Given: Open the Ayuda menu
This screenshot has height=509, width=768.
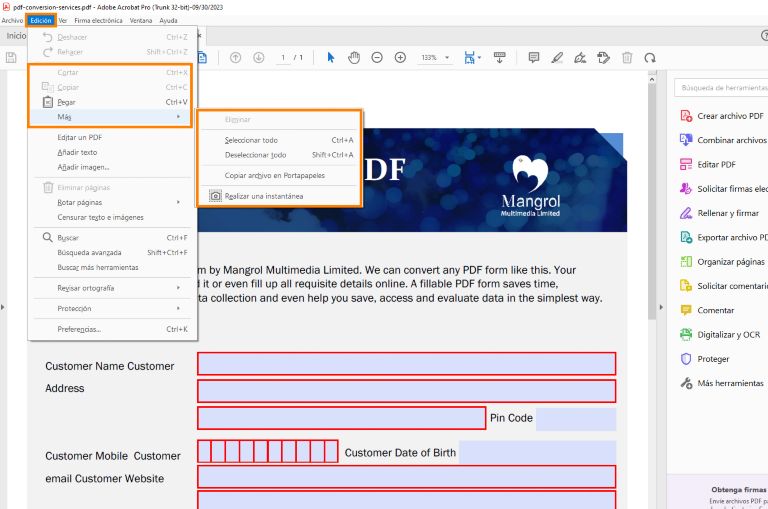Looking at the screenshot, I should click(168, 21).
